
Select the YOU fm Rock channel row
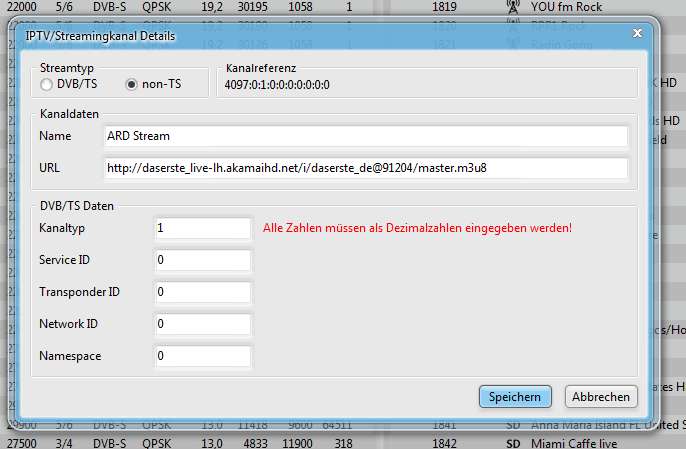pyautogui.click(x=572, y=6)
